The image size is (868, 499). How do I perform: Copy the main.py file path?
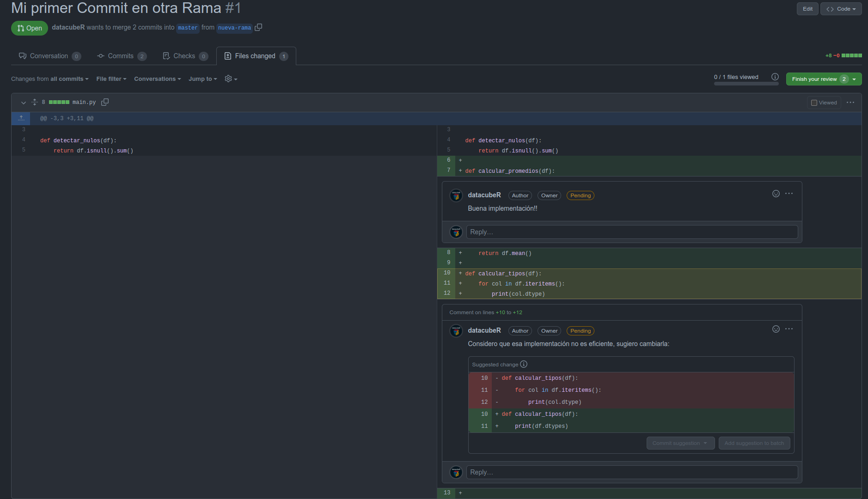coord(105,102)
